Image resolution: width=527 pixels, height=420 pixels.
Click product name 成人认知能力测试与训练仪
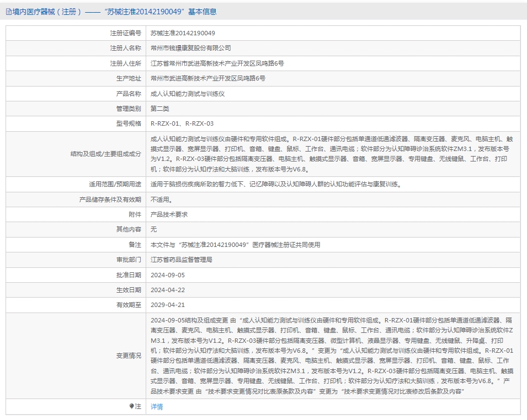click(188, 94)
